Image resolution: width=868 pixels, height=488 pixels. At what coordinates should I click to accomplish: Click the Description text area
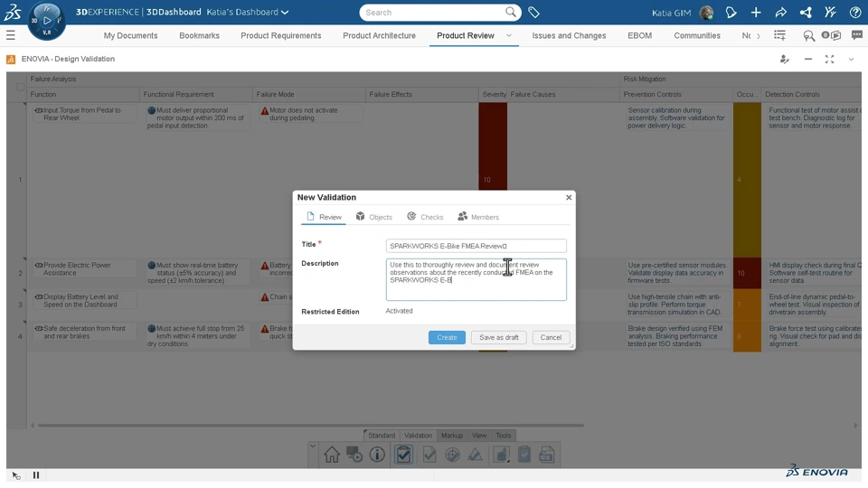click(476, 279)
